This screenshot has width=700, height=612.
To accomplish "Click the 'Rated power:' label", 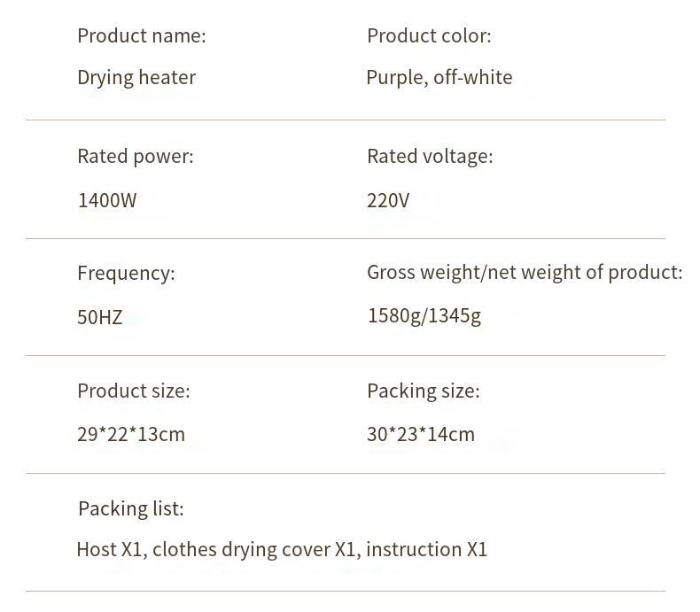I will (136, 157).
